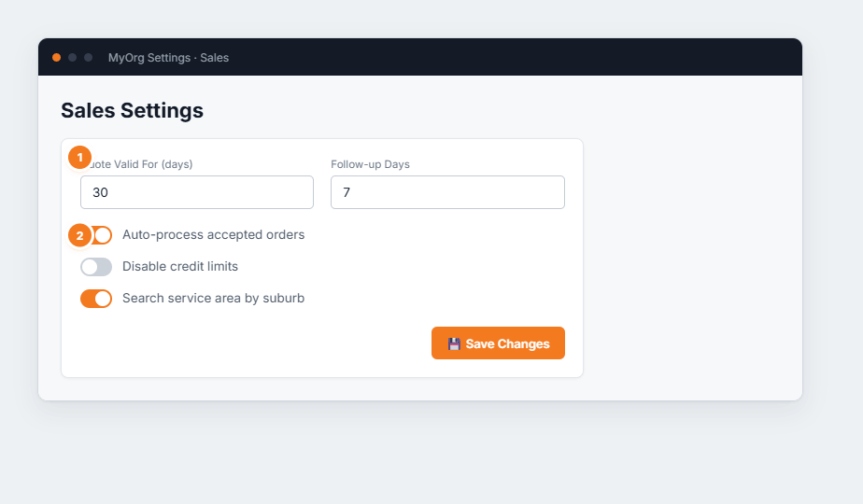
Task: Click the MyOrg Settings · Sales title
Action: click(168, 58)
